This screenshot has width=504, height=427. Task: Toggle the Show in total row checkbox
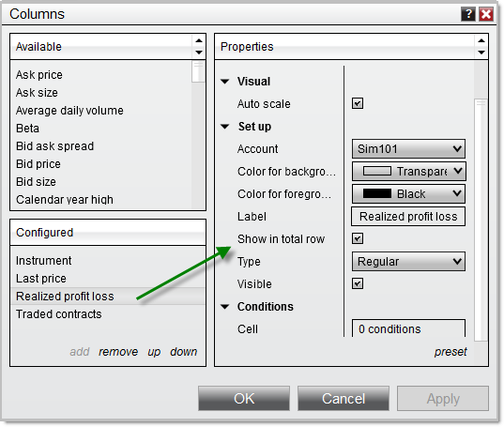pyautogui.click(x=358, y=238)
